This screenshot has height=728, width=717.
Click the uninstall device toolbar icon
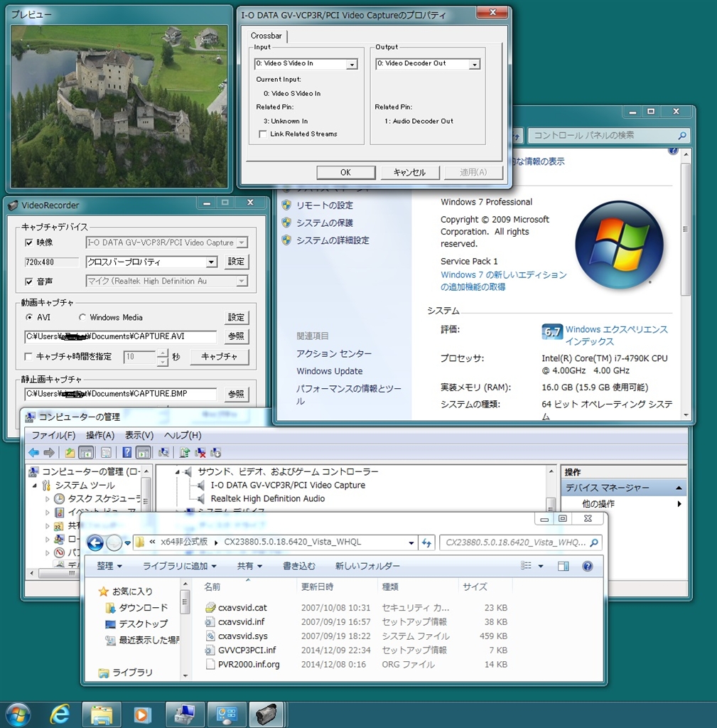(200, 452)
